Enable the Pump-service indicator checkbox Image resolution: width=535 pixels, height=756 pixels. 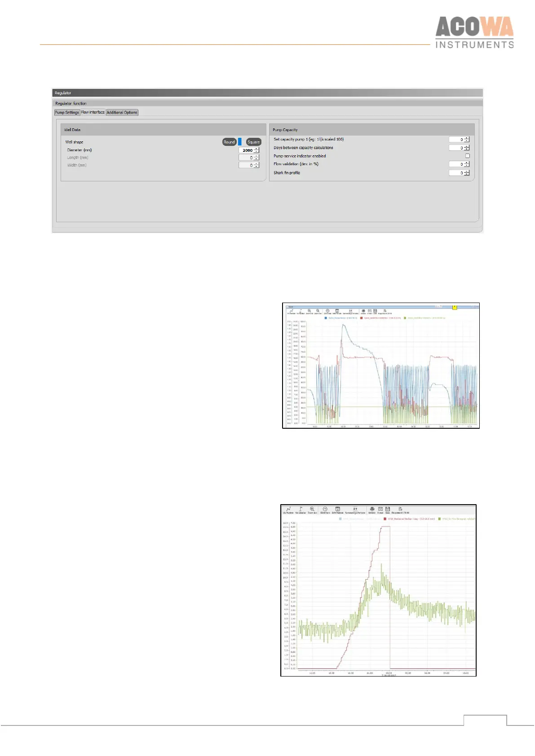tap(468, 156)
